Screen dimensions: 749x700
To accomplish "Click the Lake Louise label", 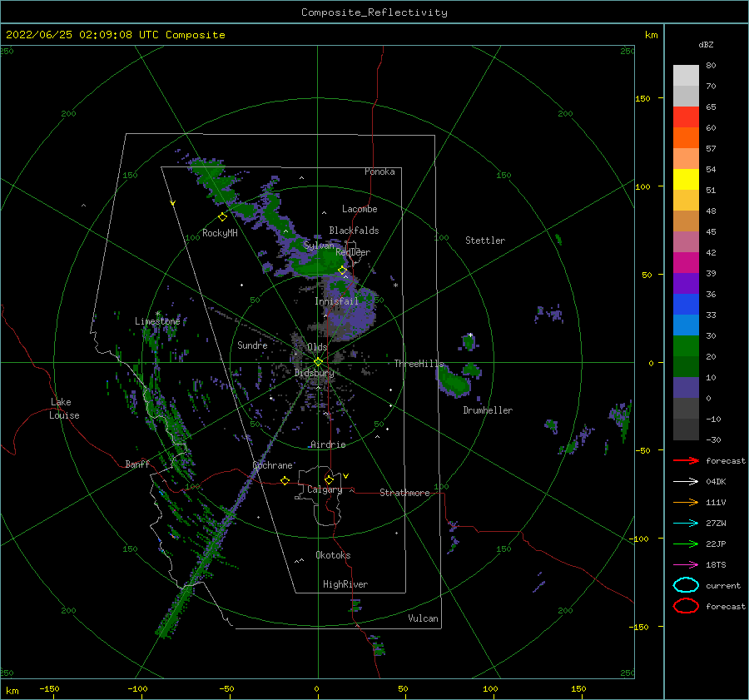I will [x=64, y=409].
